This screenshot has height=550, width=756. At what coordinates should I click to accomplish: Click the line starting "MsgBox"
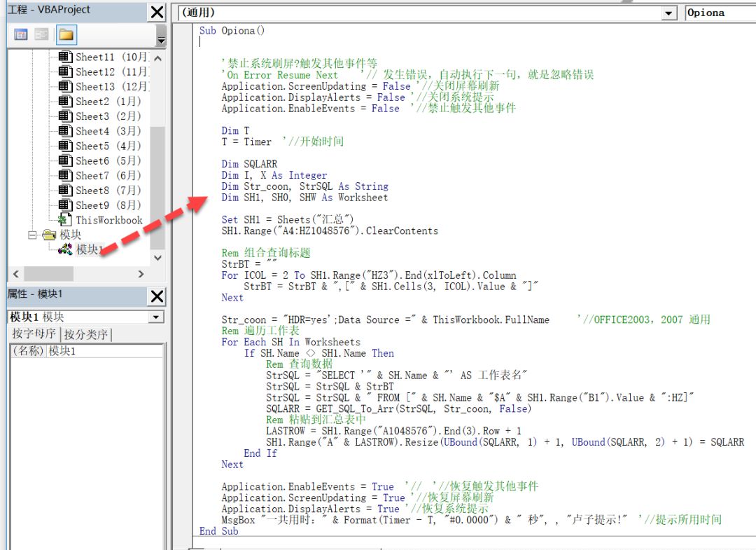pos(472,520)
